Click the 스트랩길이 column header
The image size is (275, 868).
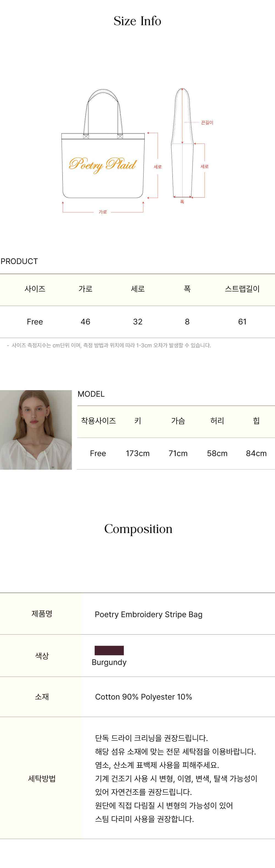click(x=242, y=289)
